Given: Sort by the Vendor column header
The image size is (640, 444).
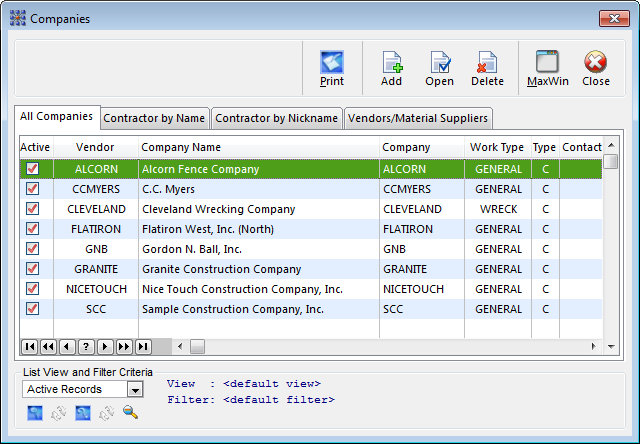Looking at the screenshot, I should [96, 147].
